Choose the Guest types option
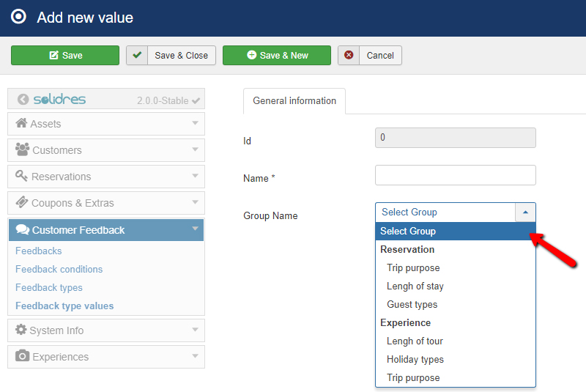The width and height of the screenshot is (586, 392). click(412, 305)
